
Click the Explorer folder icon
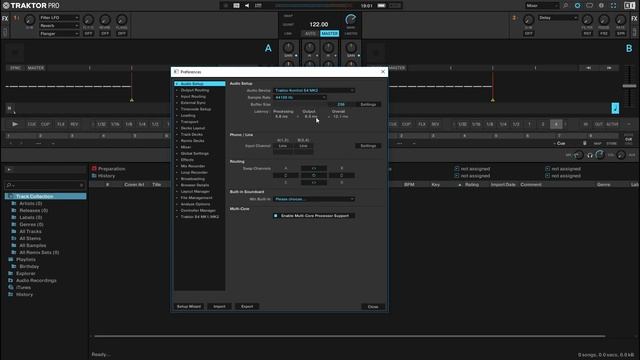[x=11, y=273]
